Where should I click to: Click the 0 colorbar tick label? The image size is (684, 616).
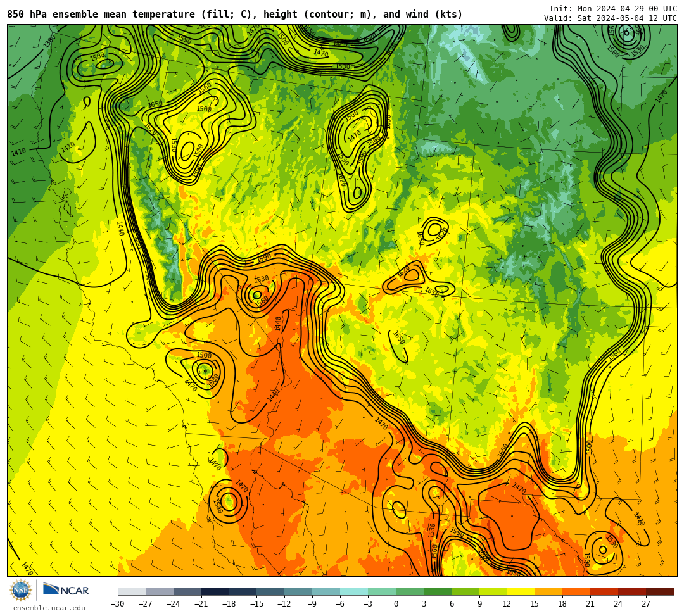(396, 604)
